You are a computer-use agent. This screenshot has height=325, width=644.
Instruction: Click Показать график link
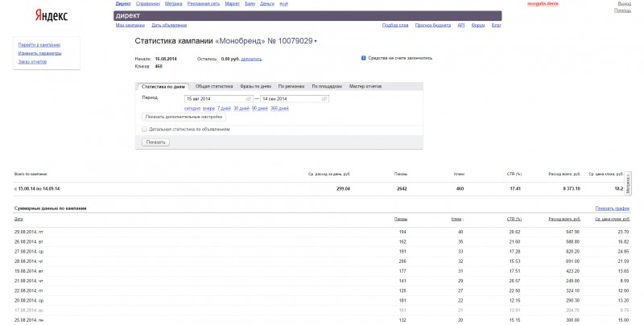point(613,208)
